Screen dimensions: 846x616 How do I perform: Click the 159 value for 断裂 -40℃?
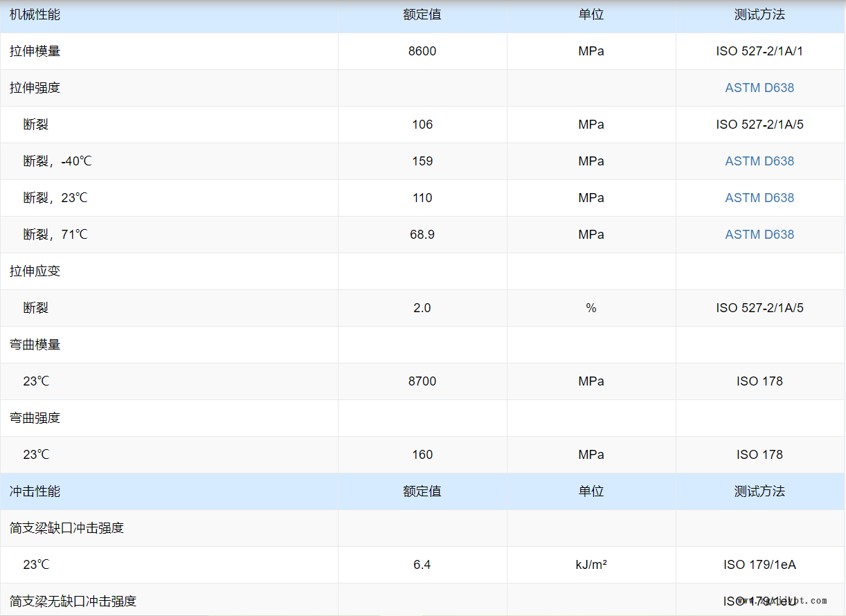422,161
